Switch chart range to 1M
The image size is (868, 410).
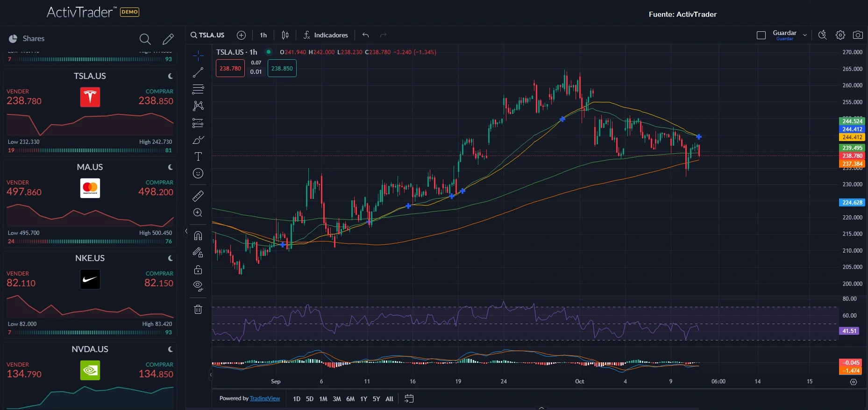tap(323, 399)
